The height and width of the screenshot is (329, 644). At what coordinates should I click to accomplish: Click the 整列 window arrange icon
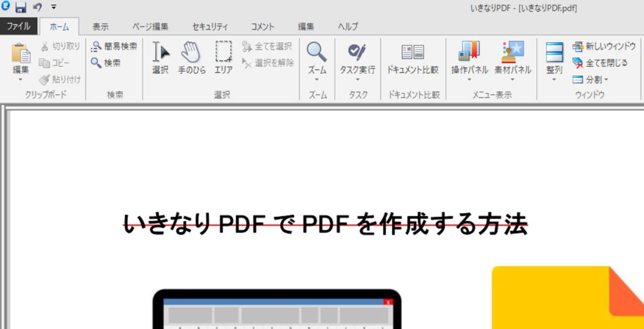click(554, 52)
